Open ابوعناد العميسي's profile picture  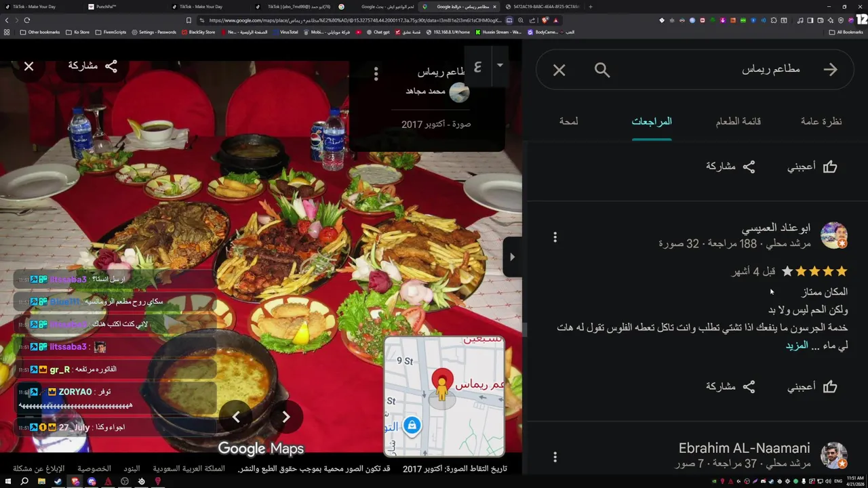coord(834,235)
